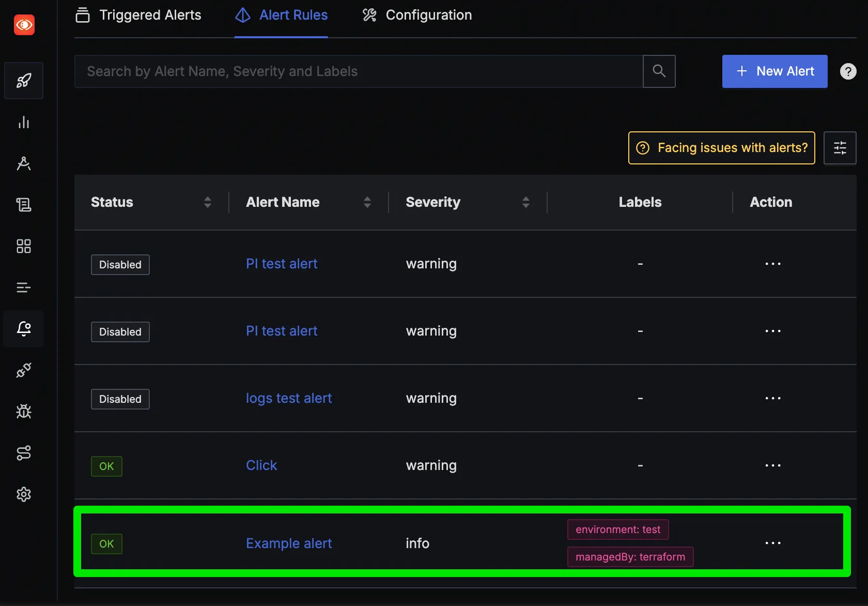Click the info severity of Example alert
This screenshot has height=606, width=868.
coord(417,543)
